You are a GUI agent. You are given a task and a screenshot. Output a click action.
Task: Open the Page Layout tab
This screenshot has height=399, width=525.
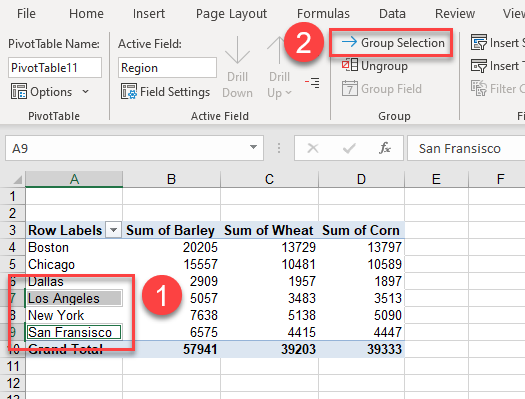[x=231, y=14]
